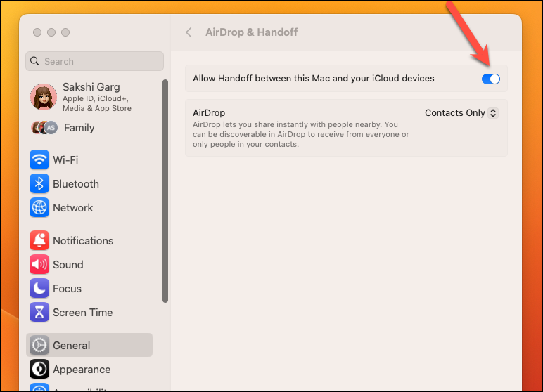The height and width of the screenshot is (392, 543).
Task: Open the Family avatars group
Action: point(44,128)
